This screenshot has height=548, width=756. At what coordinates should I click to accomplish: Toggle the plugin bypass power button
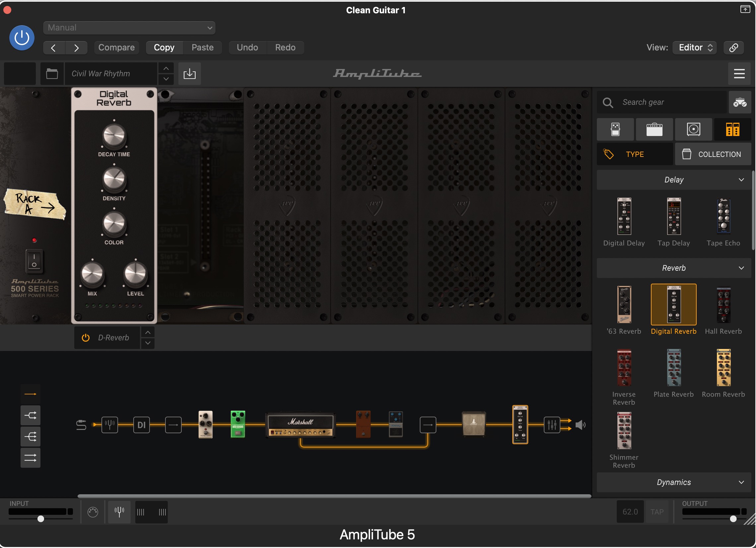click(22, 38)
